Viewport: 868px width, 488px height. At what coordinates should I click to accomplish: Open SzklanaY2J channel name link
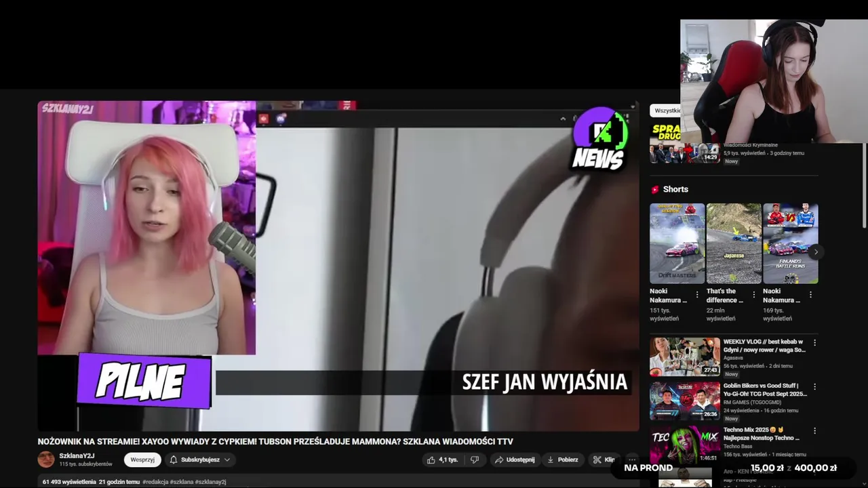77,455
